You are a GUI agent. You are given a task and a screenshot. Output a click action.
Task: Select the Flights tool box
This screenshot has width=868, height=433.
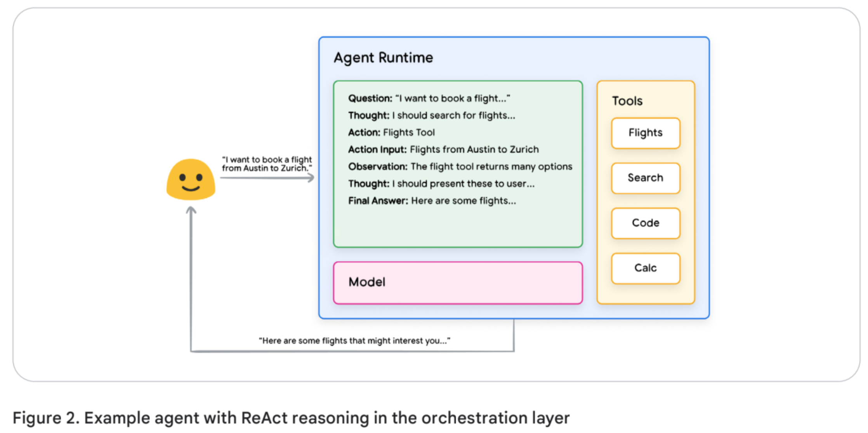(645, 133)
